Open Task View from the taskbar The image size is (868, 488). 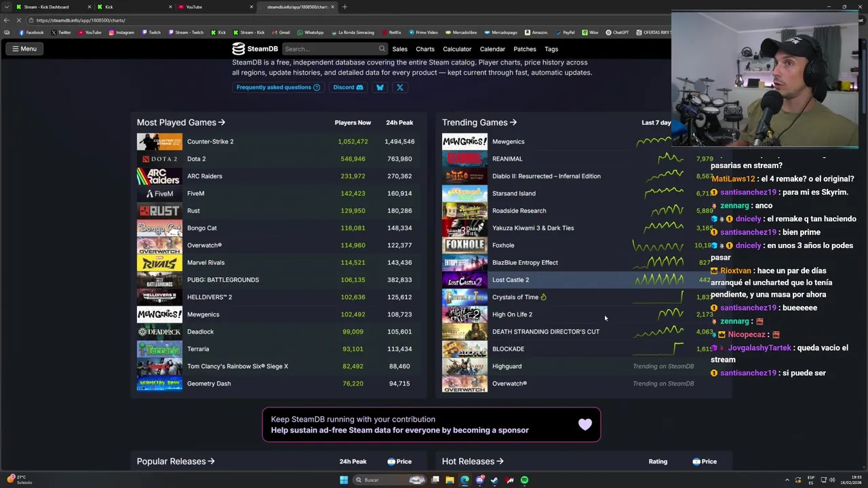pos(435,480)
